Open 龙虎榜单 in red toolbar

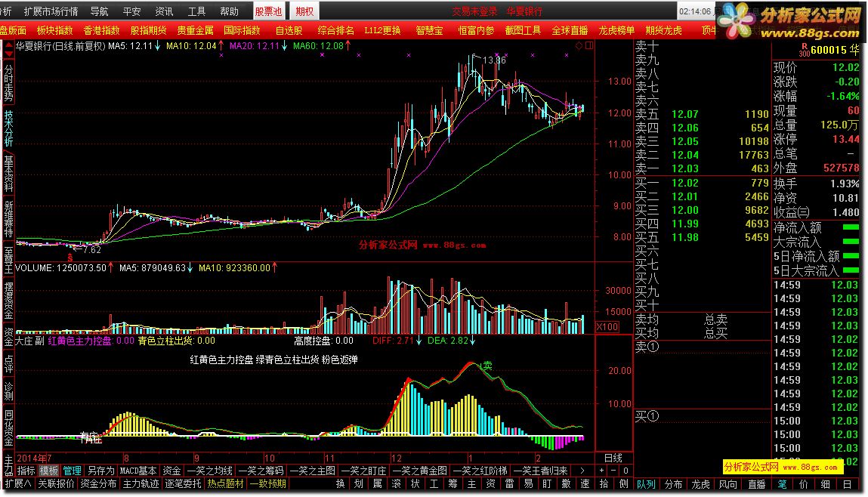tap(616, 30)
